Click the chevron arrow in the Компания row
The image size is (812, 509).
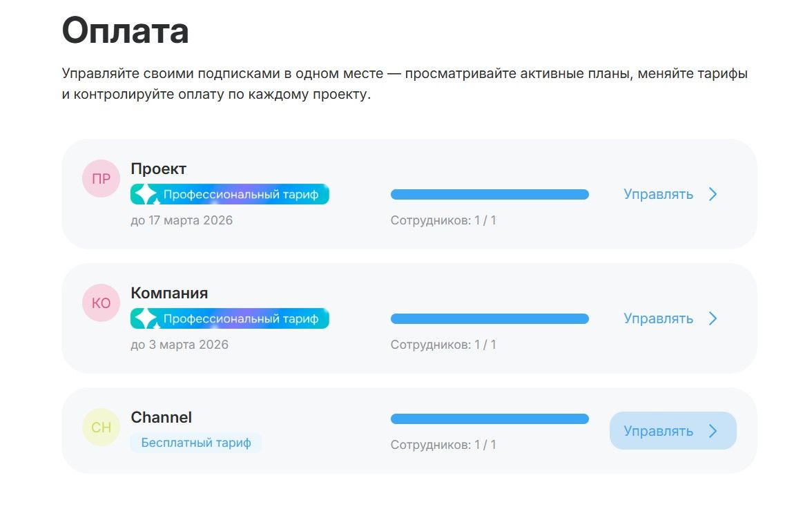pos(713,319)
